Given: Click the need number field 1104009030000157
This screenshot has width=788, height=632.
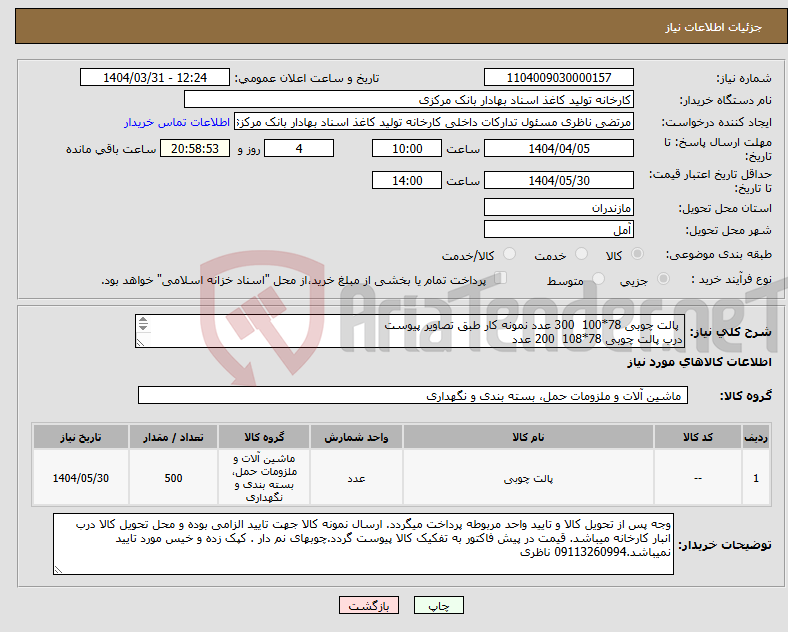Looking at the screenshot, I should [558, 78].
